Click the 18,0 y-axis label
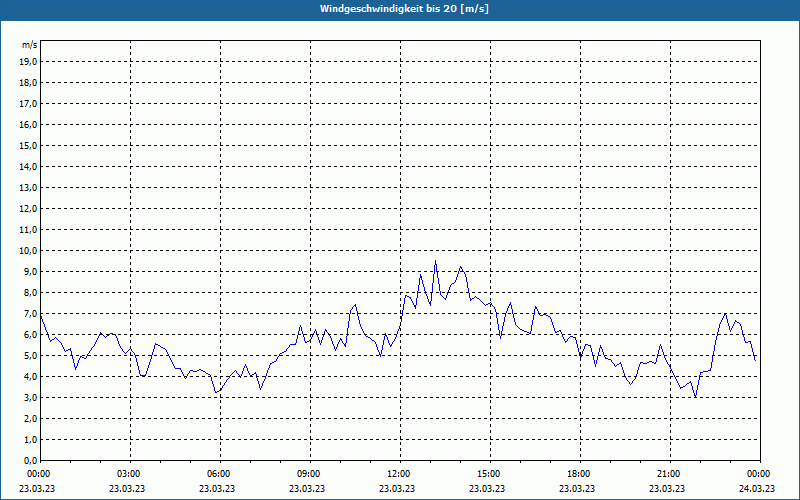 coord(28,83)
